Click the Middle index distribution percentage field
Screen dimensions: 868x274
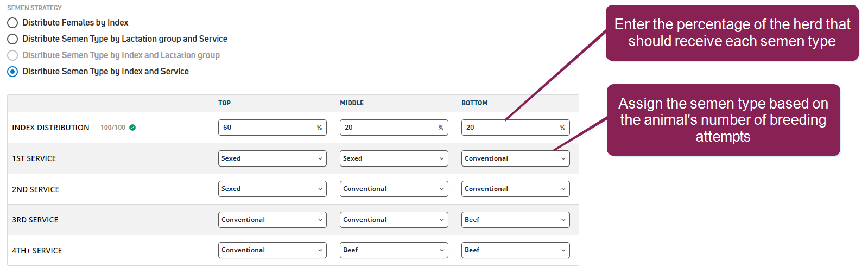(388, 128)
